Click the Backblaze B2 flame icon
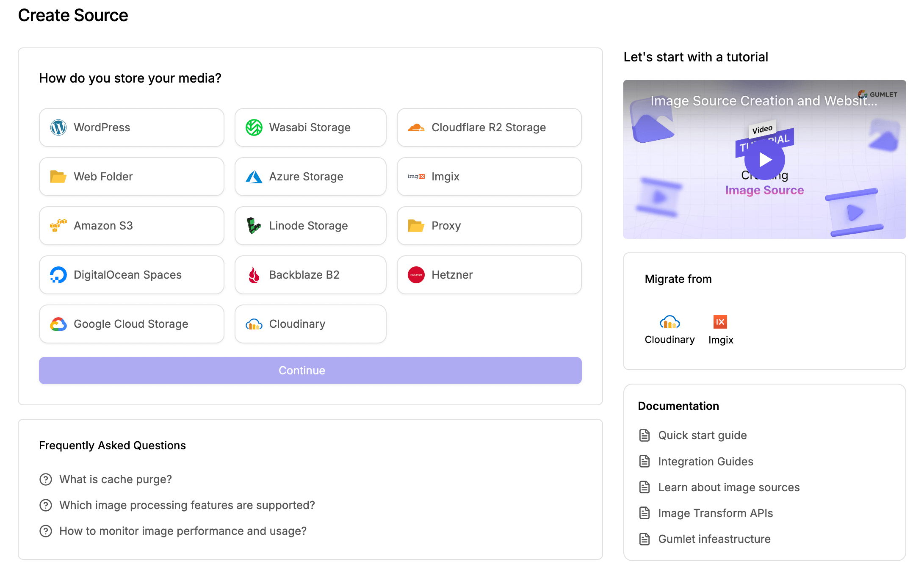Viewport: 924px width, 570px height. (x=254, y=275)
